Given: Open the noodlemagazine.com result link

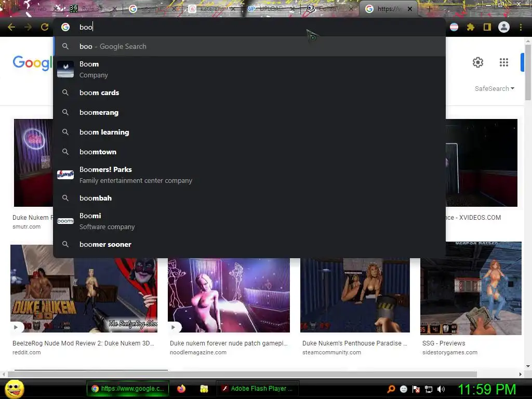Looking at the screenshot, I should 198,352.
